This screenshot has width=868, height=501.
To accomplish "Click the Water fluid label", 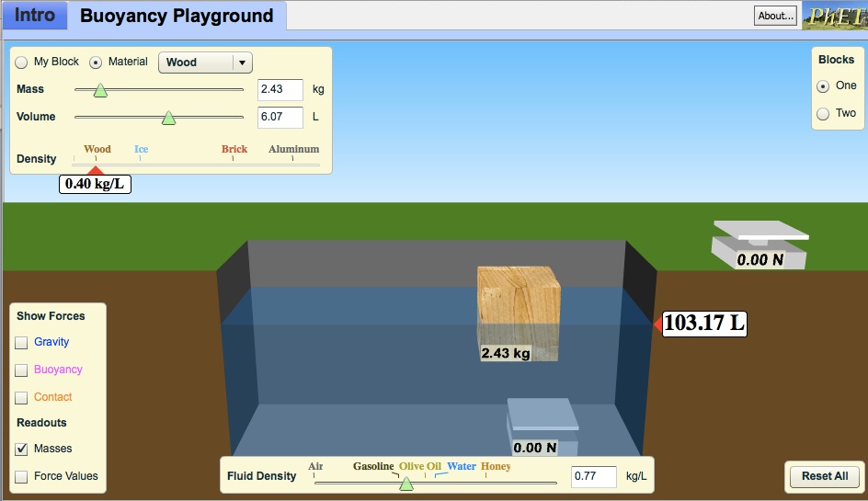I will click(462, 466).
